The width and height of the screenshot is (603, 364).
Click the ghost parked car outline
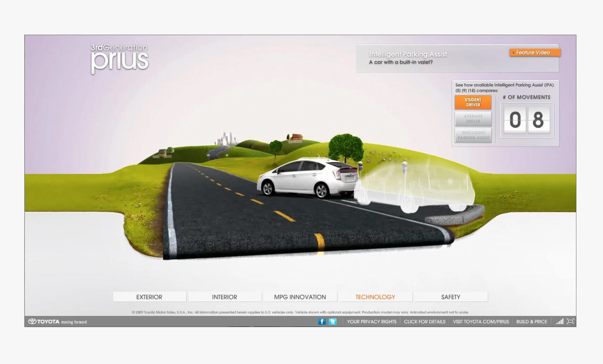click(415, 187)
